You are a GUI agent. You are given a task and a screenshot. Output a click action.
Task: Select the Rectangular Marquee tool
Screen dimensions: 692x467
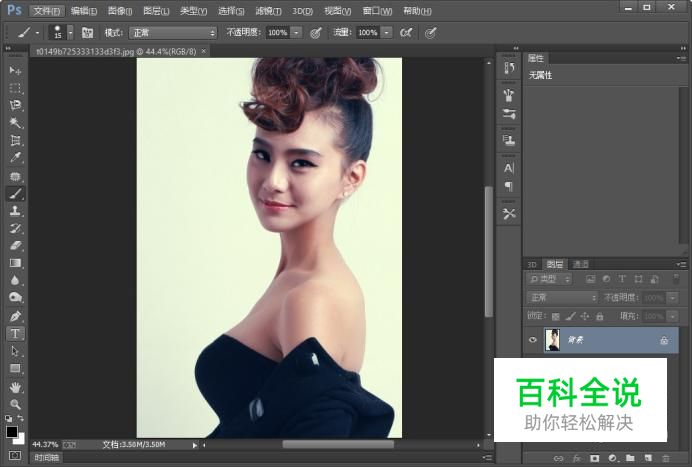15,88
